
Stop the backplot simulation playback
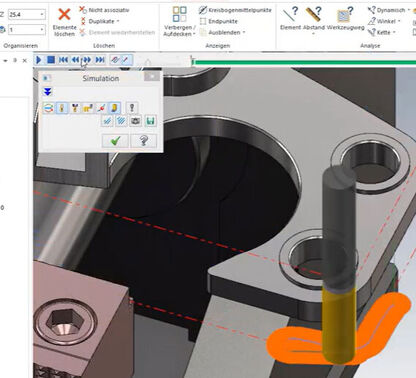coord(51,60)
